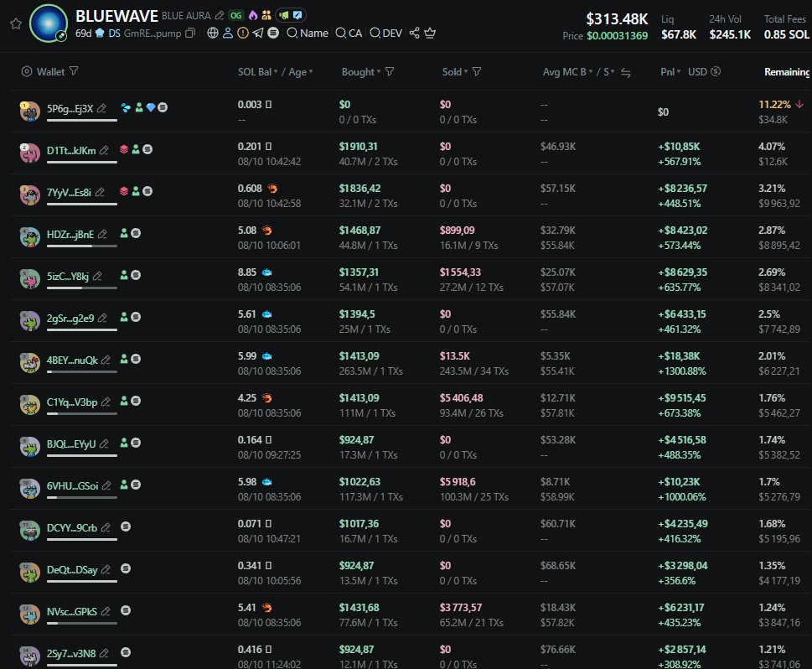This screenshot has height=669, width=812.
Task: Click the 11.22% remaining value
Action: pos(774,105)
